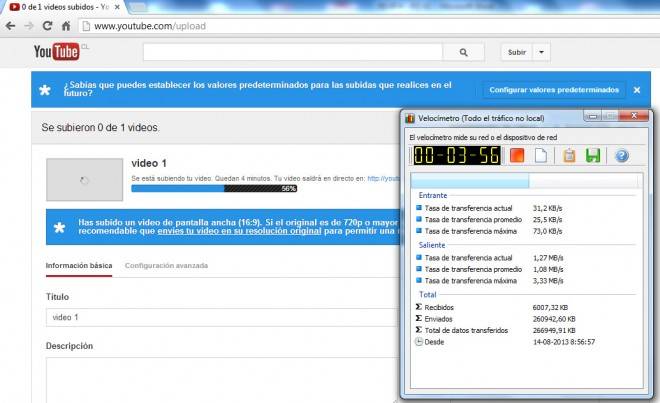
Task: Click incoming maximum rate value 73,0 KB/s
Action: click(547, 231)
